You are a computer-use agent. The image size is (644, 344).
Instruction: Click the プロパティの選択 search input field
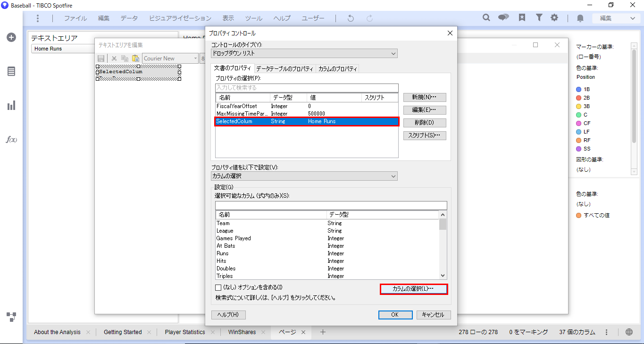pyautogui.click(x=307, y=88)
